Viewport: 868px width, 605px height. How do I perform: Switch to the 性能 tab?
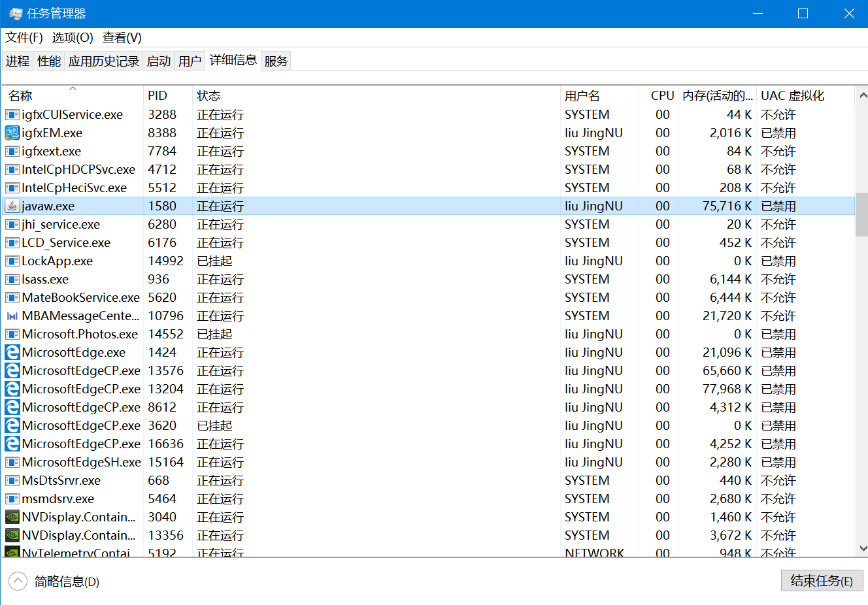pyautogui.click(x=49, y=61)
